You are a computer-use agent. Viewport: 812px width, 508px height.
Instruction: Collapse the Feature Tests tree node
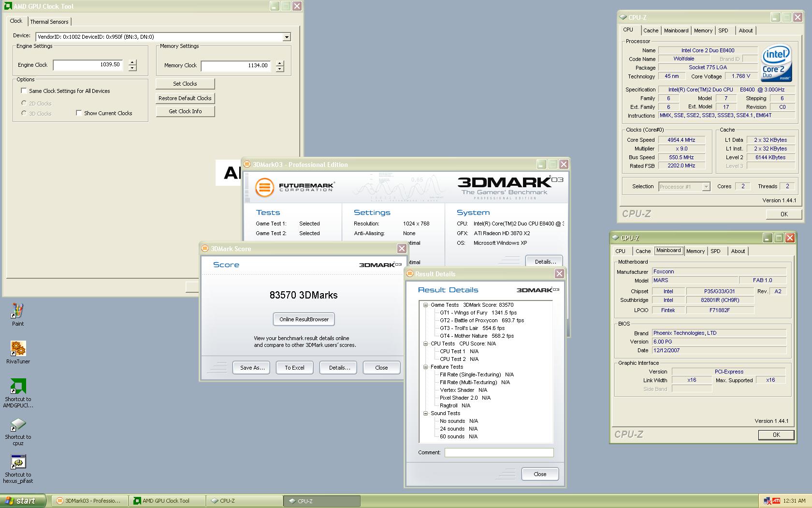pyautogui.click(x=425, y=367)
